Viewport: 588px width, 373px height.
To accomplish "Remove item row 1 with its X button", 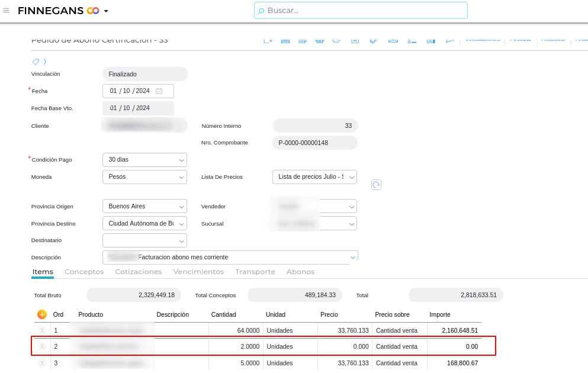I will (42, 330).
